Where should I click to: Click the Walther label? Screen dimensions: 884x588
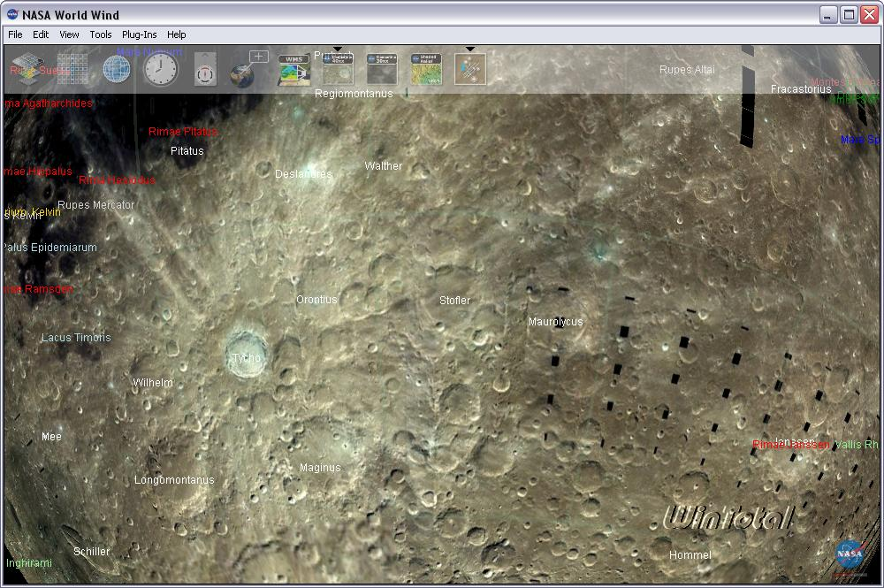[x=384, y=165]
